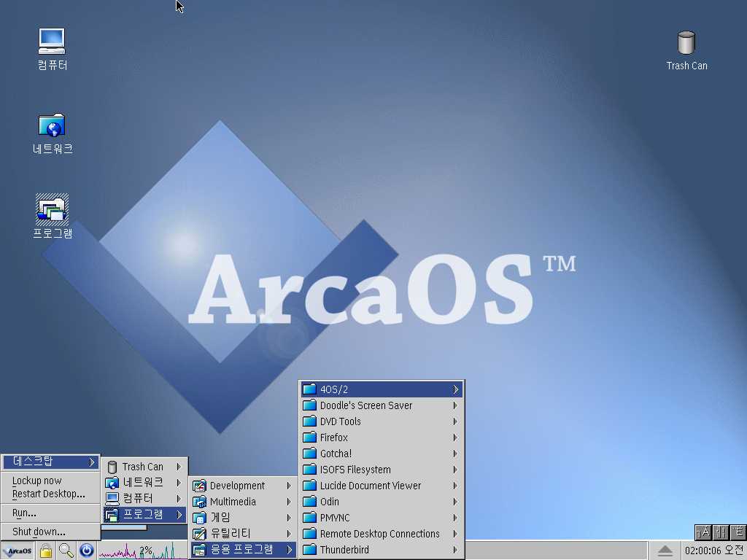Click the Run... menu entry

[24, 513]
